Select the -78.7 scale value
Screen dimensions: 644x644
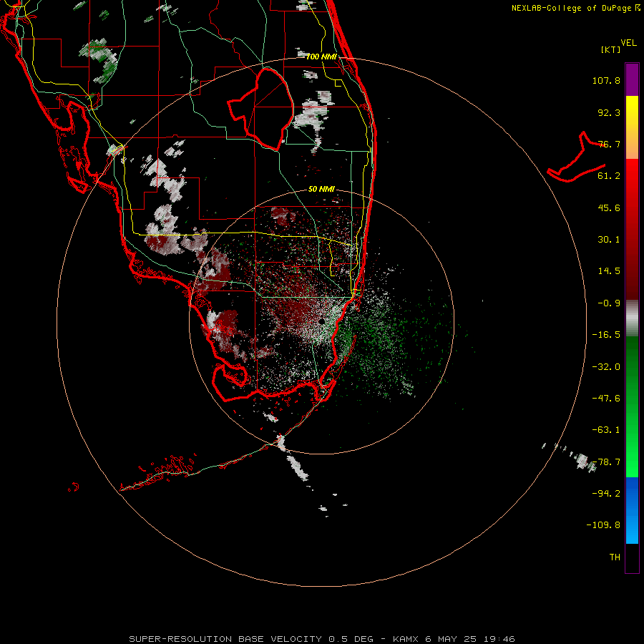click(606, 462)
